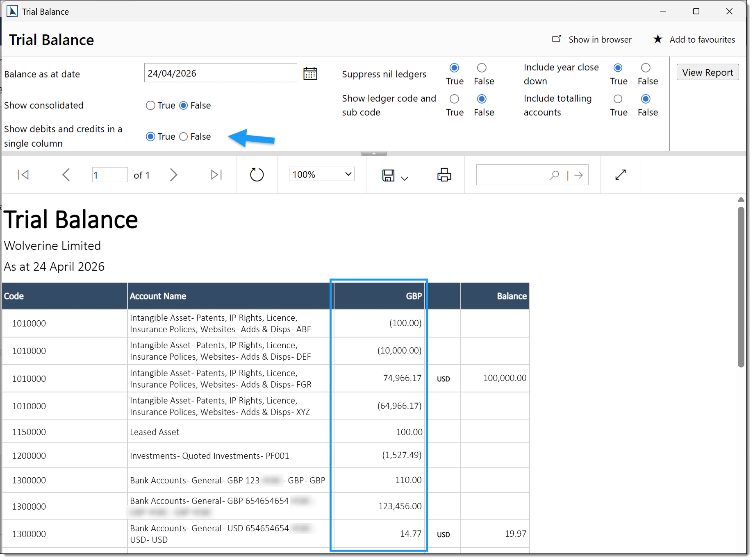Open the calendar date picker icon
Image resolution: width=753 pixels, height=560 pixels.
(310, 74)
